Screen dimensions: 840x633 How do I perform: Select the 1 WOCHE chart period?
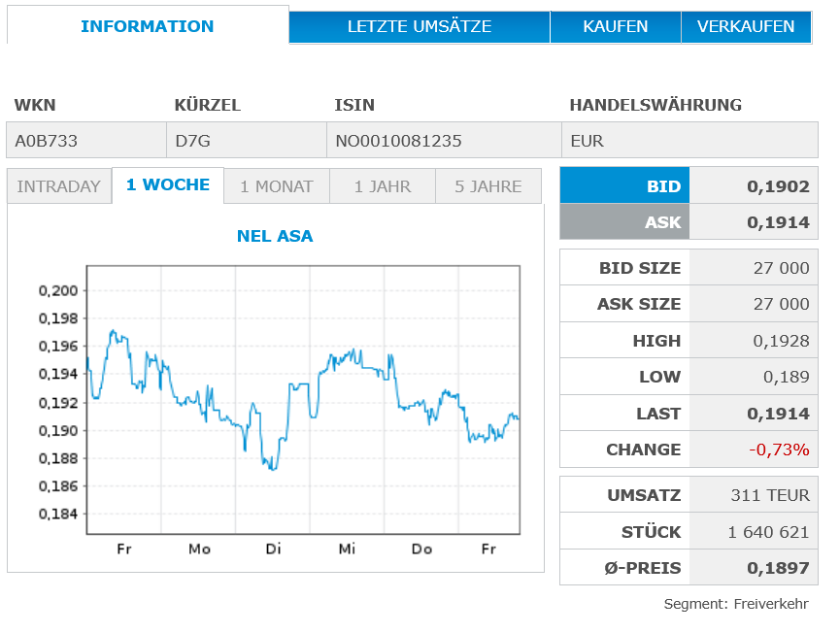168,185
